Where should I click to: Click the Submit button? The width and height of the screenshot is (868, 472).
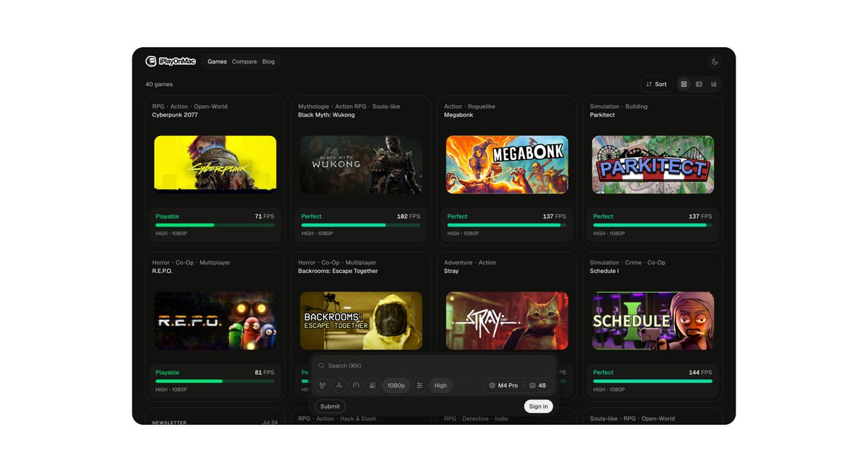[330, 407]
